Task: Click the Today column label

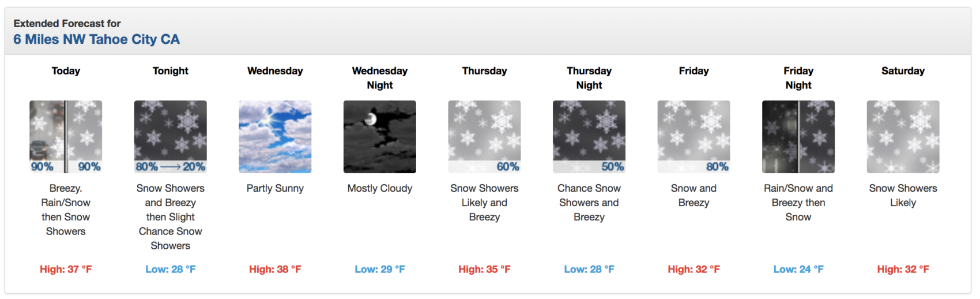Action: click(66, 71)
